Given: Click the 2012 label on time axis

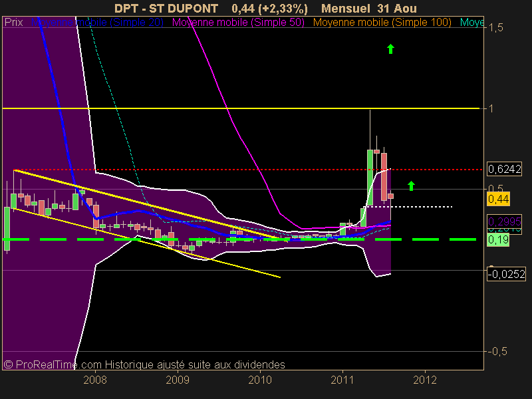Looking at the screenshot, I should click(425, 380).
